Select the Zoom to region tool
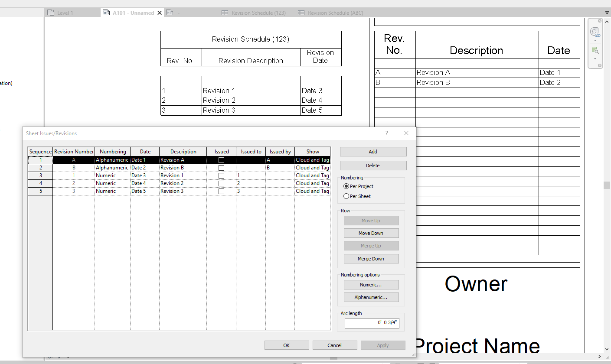This screenshot has width=611, height=364. click(595, 49)
